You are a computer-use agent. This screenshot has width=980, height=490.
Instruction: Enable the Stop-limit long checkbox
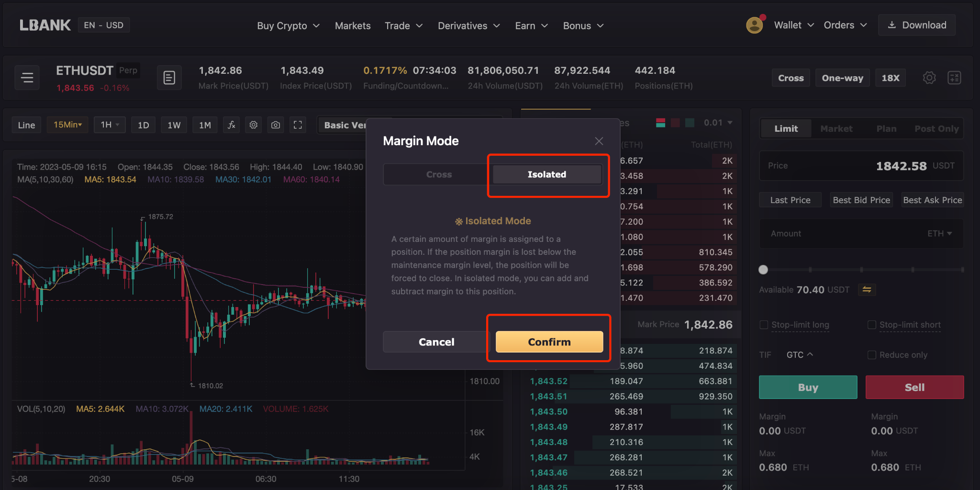click(764, 325)
